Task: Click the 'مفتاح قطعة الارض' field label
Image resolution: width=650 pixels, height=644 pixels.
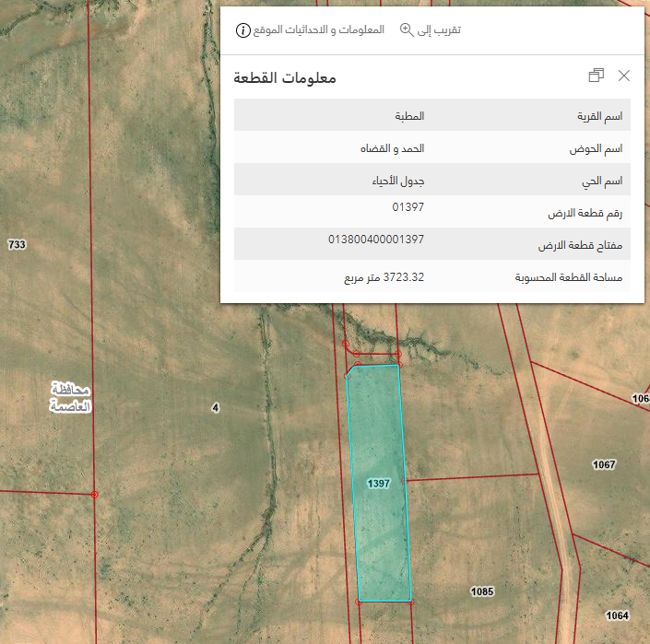Action: [580, 246]
